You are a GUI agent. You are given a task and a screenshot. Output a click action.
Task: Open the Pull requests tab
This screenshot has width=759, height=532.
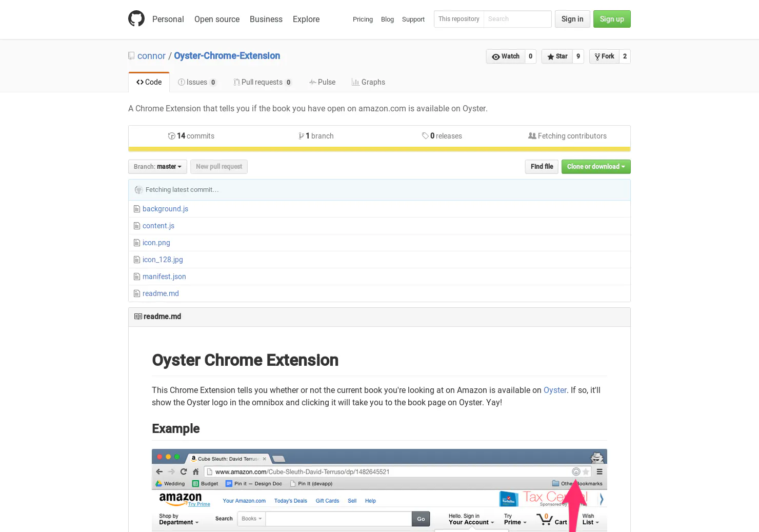pyautogui.click(x=263, y=82)
